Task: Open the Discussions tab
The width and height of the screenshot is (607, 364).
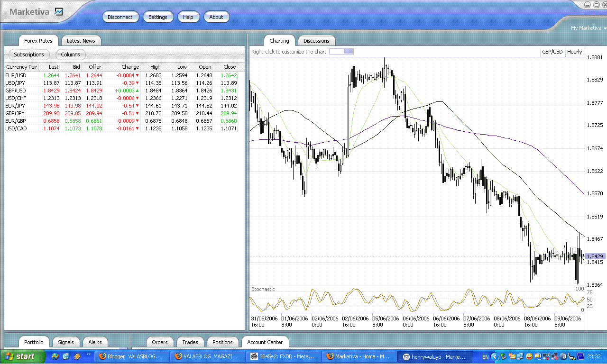Action: [316, 41]
